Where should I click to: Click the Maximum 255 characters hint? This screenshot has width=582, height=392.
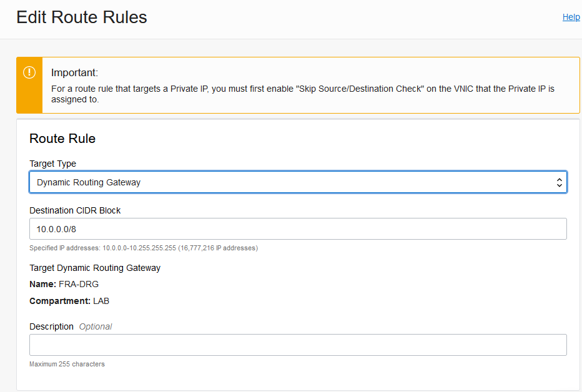click(67, 364)
